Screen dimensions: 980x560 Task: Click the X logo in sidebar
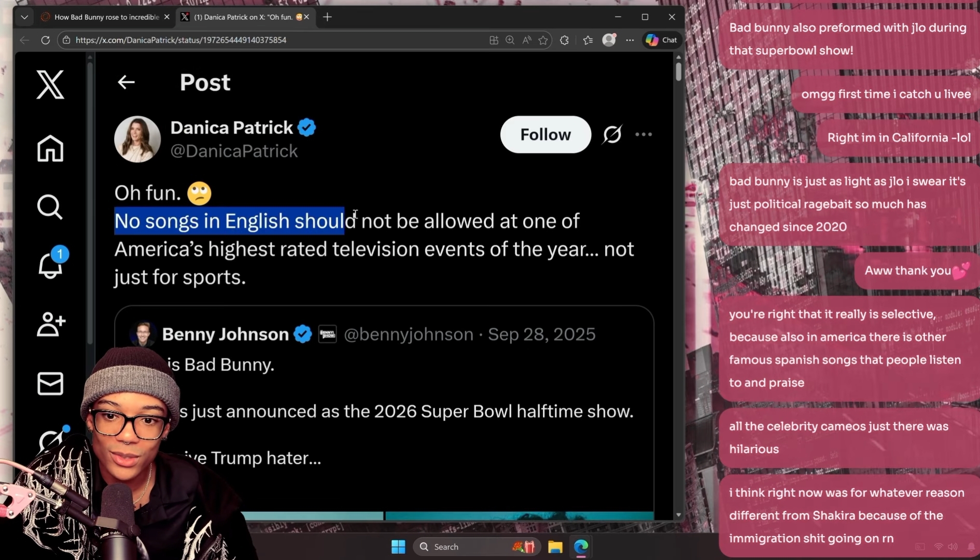click(x=50, y=84)
